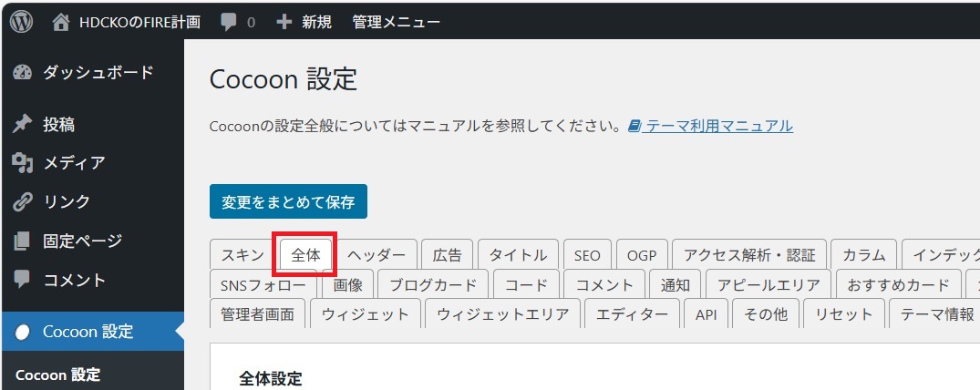The image size is (980, 390).
Task: Switch to the API tab
Action: pos(707,313)
